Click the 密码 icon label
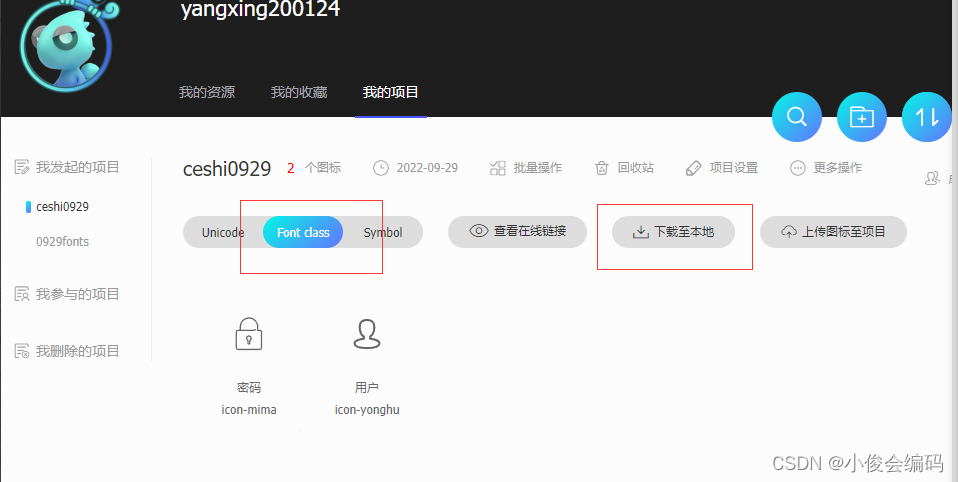The height and width of the screenshot is (482, 958). click(x=249, y=387)
